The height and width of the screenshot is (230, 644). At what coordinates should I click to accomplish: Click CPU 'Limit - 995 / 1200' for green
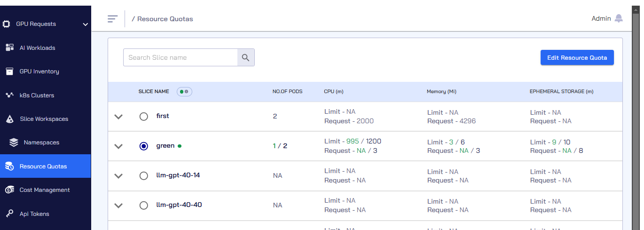coord(353,142)
